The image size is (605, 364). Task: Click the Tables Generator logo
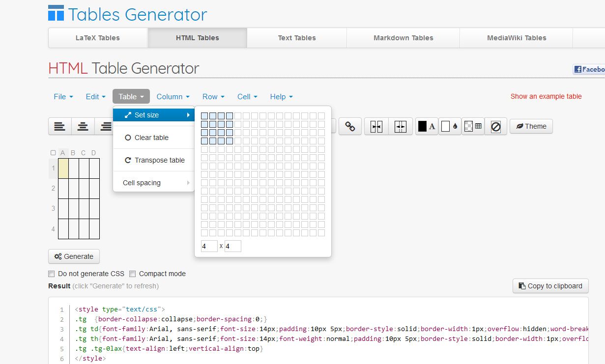(128, 14)
